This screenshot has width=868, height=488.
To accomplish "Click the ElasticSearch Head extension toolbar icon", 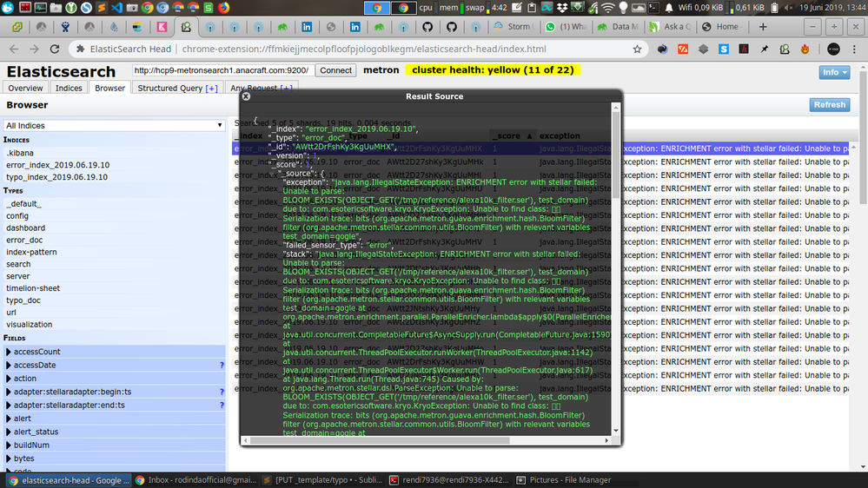I will coord(785,49).
